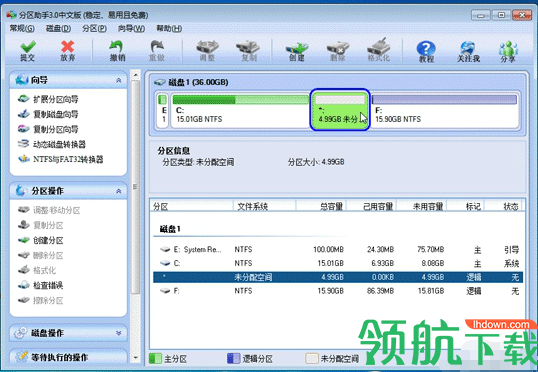Click the 状态 column header

[x=503, y=206]
